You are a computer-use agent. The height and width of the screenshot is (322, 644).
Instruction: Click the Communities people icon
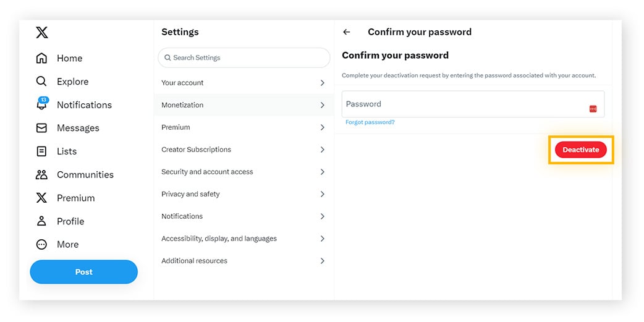click(x=41, y=175)
